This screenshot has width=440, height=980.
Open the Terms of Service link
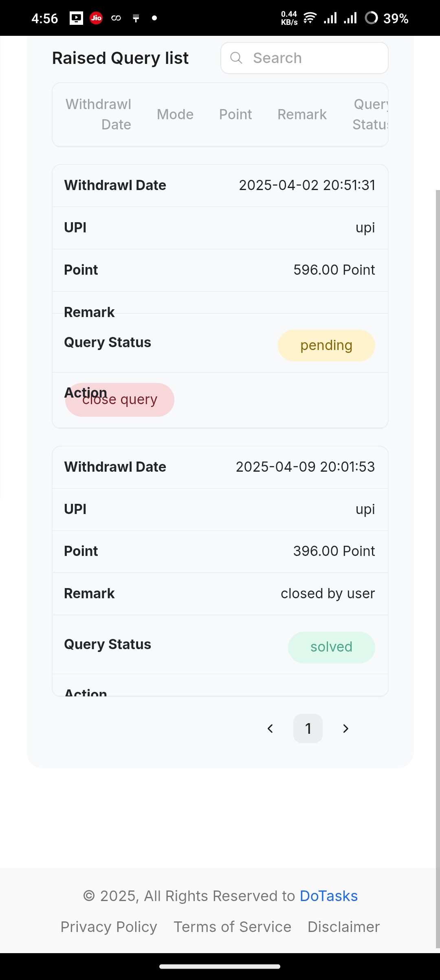pos(232,927)
